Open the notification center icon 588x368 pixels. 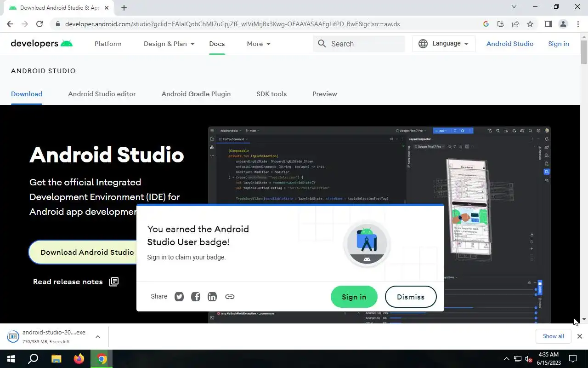point(573,359)
